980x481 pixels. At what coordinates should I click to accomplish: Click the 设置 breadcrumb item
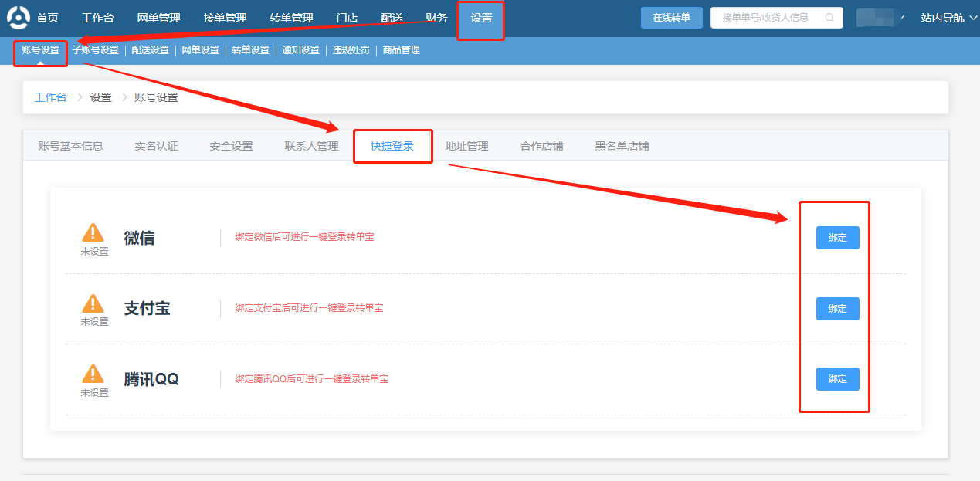pyautogui.click(x=101, y=97)
